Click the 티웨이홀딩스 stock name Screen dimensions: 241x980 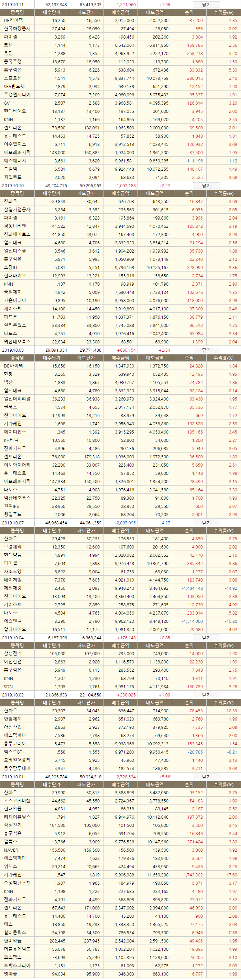(x=17, y=817)
